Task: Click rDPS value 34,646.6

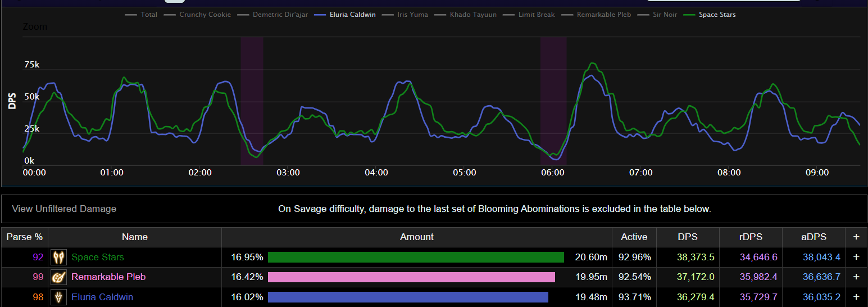Action: point(758,258)
